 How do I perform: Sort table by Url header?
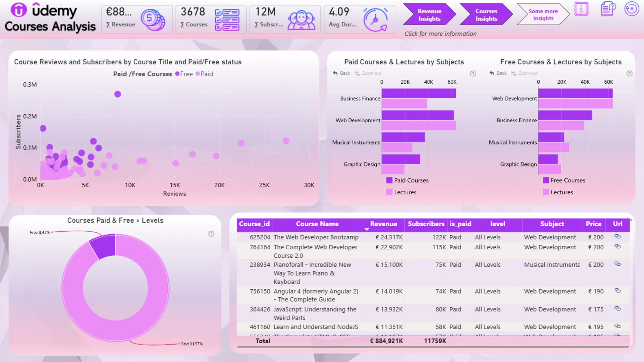click(618, 224)
